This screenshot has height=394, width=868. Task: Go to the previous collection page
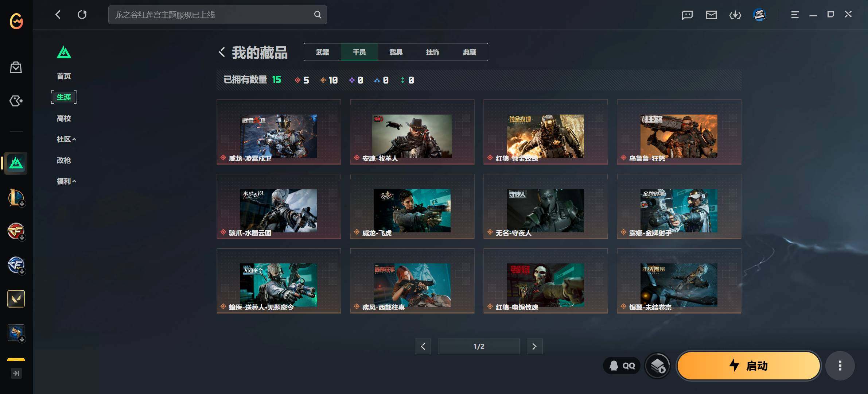tap(423, 346)
